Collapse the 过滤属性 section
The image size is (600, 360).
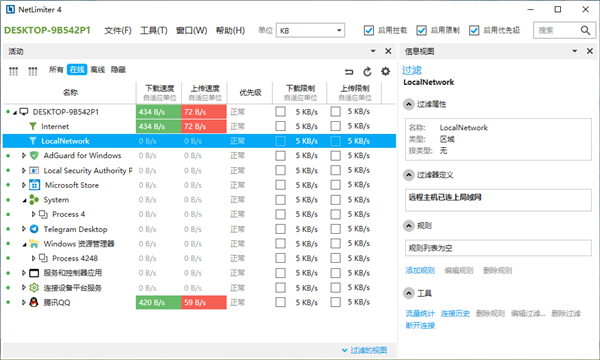point(409,104)
